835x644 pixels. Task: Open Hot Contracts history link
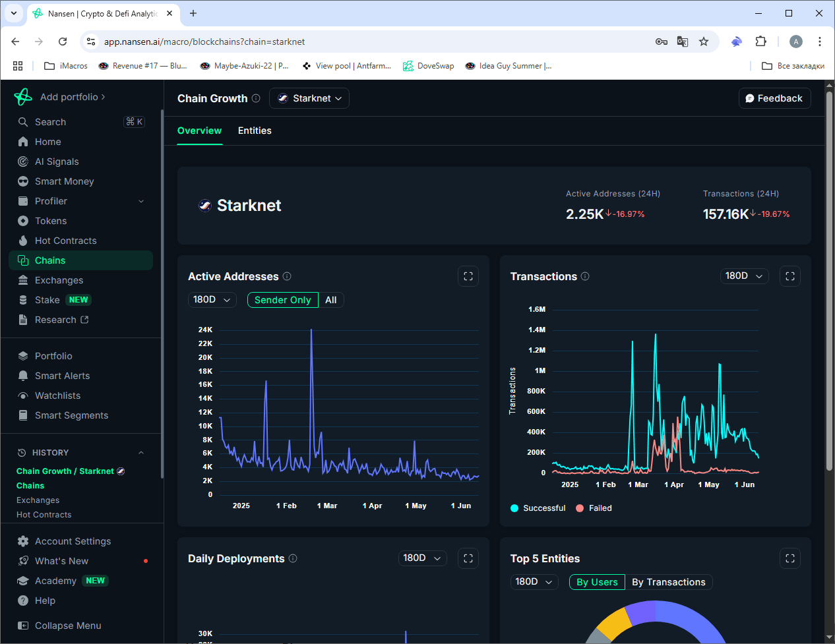pos(44,515)
